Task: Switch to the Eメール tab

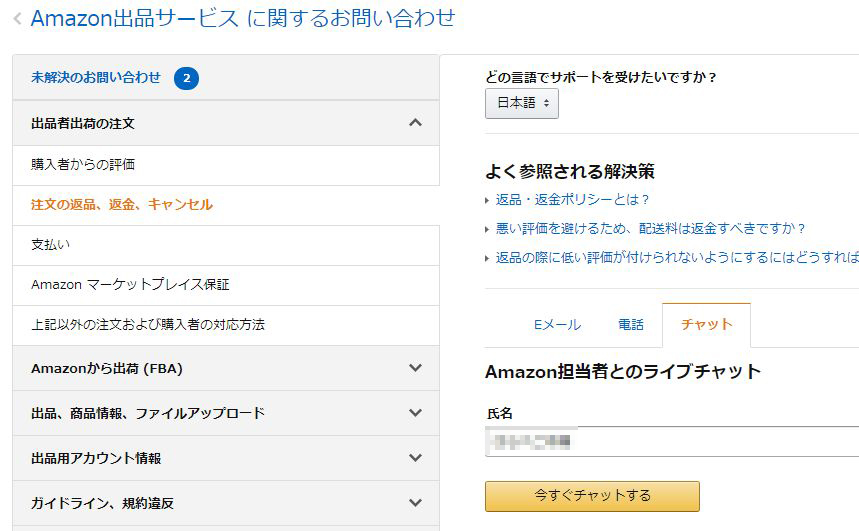Action: tap(557, 325)
